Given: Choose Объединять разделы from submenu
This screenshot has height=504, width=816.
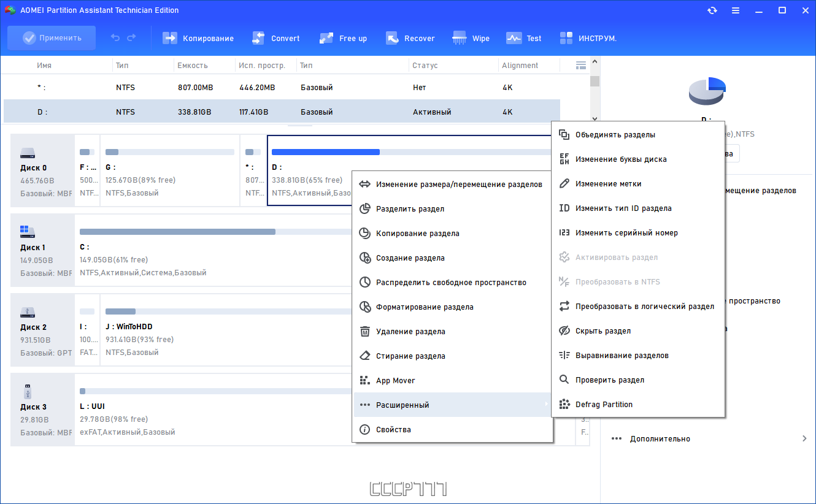Looking at the screenshot, I should (638, 135).
